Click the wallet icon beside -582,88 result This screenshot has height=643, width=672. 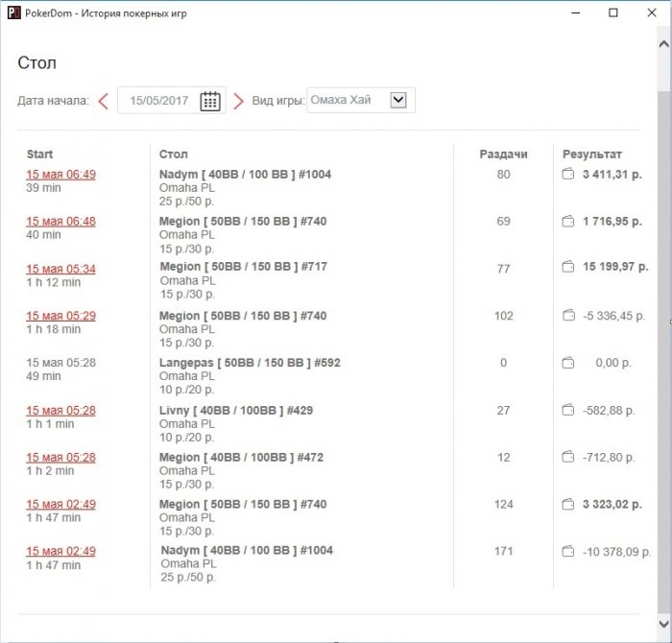pos(567,411)
